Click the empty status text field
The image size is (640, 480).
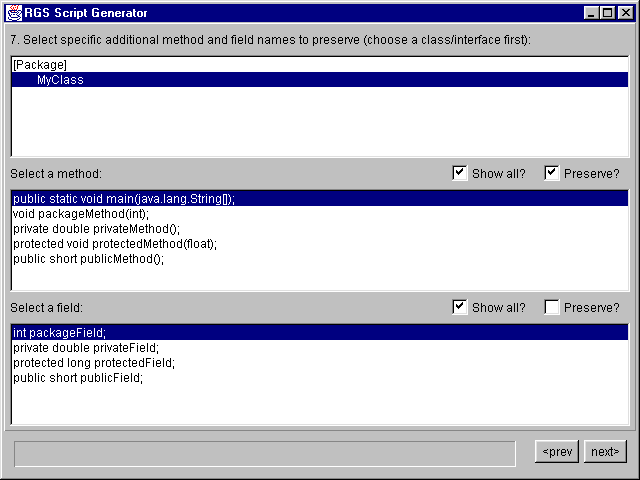tap(265, 453)
